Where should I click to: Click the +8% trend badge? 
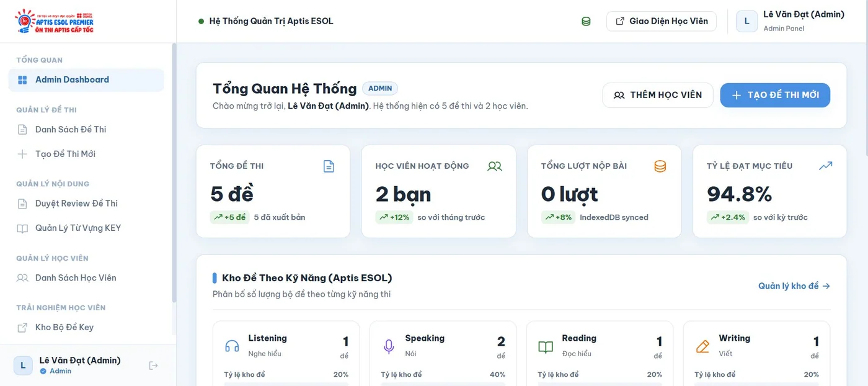[559, 217]
